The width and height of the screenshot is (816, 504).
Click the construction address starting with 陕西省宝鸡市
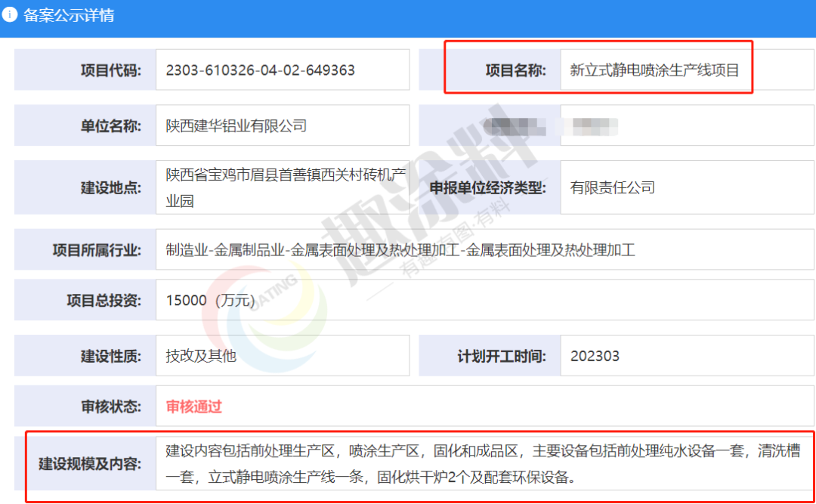(286, 187)
